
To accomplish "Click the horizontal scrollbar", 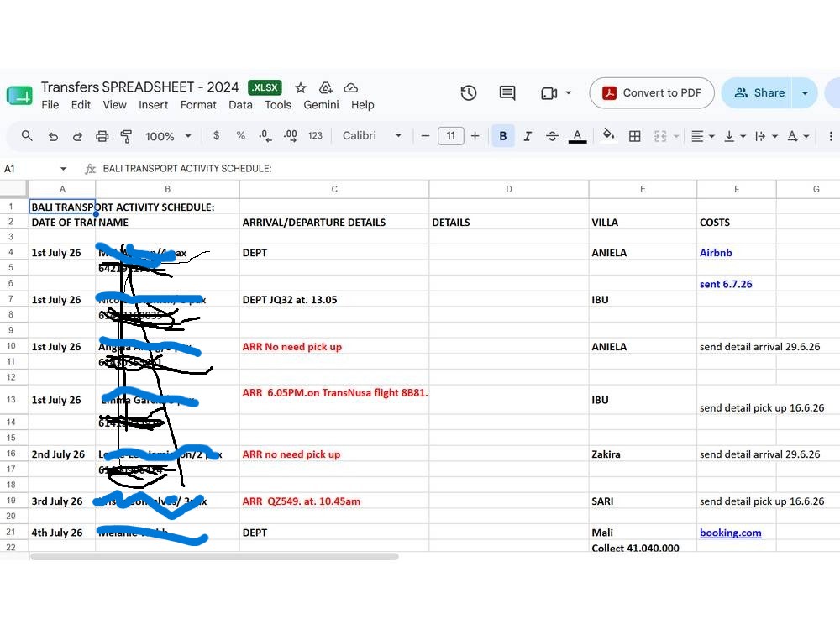I will tap(214, 557).
